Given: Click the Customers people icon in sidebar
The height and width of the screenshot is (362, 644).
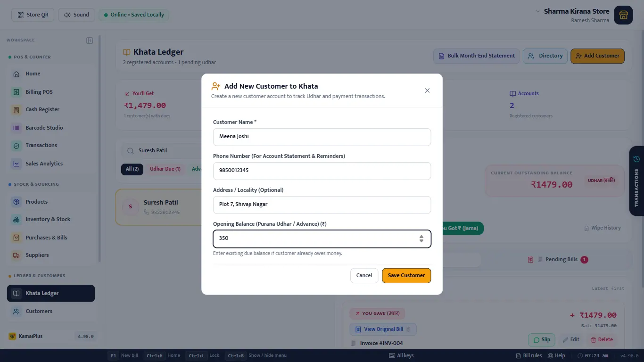Looking at the screenshot, I should point(17,311).
